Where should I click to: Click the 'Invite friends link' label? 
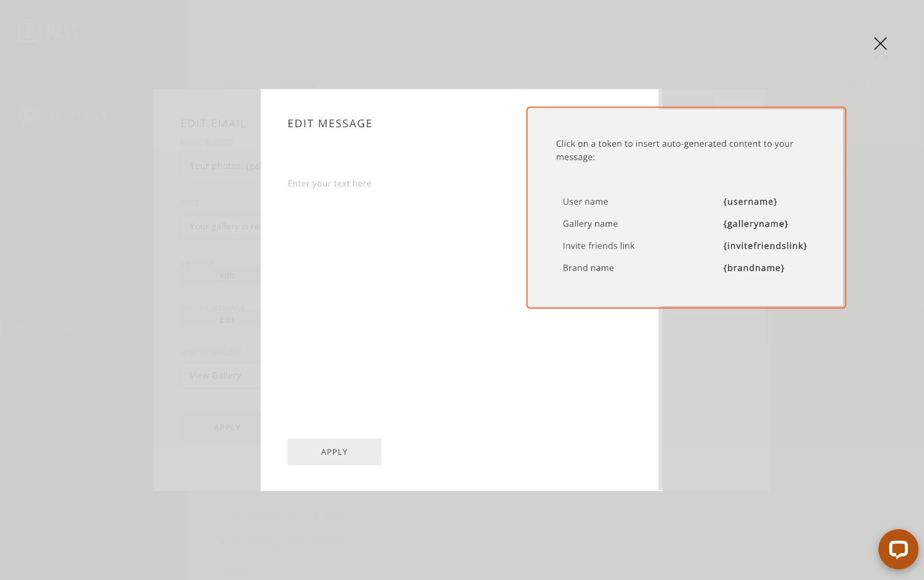coord(598,246)
